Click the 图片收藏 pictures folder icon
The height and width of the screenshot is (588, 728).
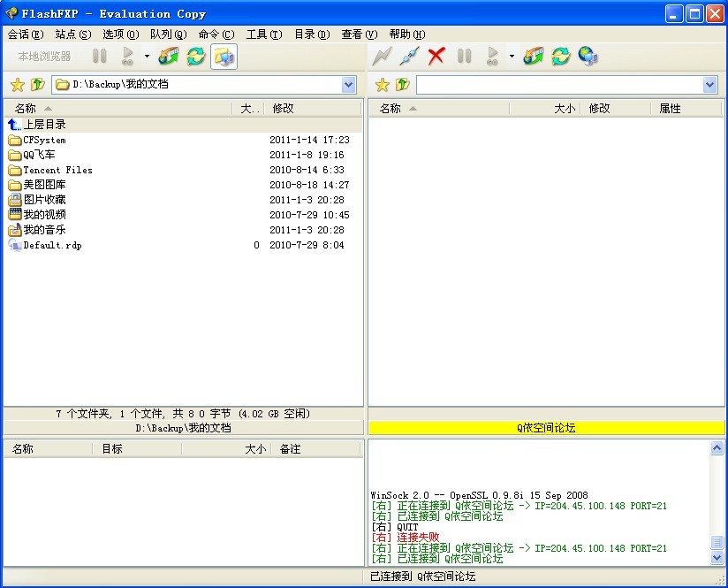click(x=15, y=200)
